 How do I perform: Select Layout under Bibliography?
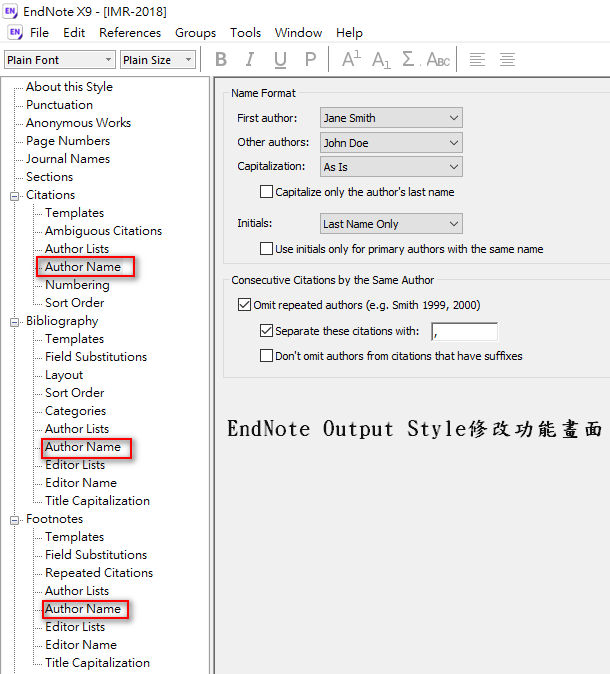click(64, 375)
